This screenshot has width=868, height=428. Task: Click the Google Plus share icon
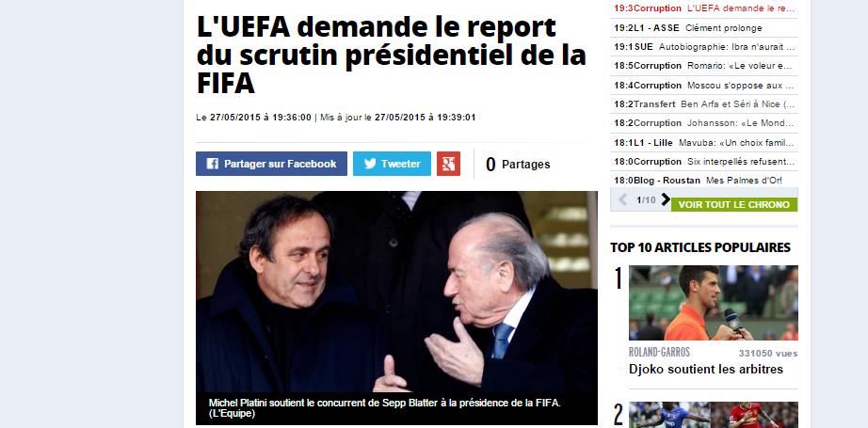click(448, 164)
